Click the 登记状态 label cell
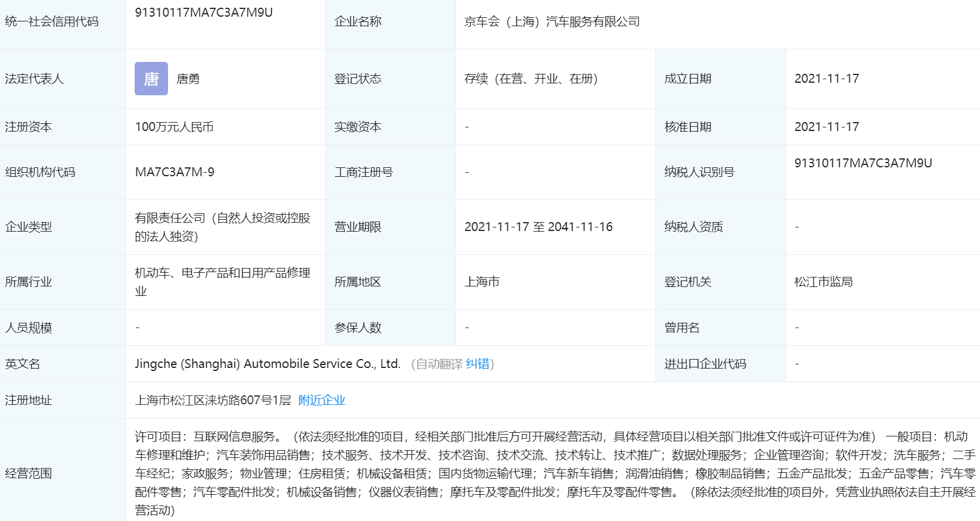This screenshot has width=980, height=521. 391,79
